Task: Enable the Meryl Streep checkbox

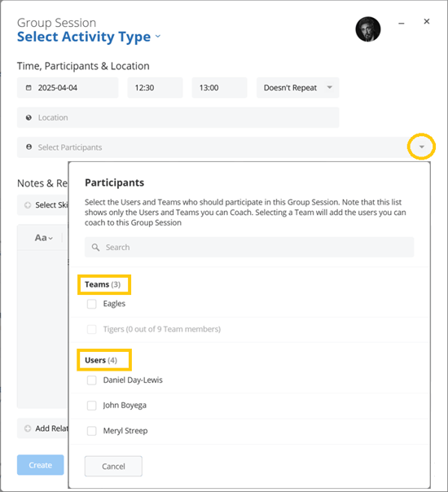Action: point(91,431)
